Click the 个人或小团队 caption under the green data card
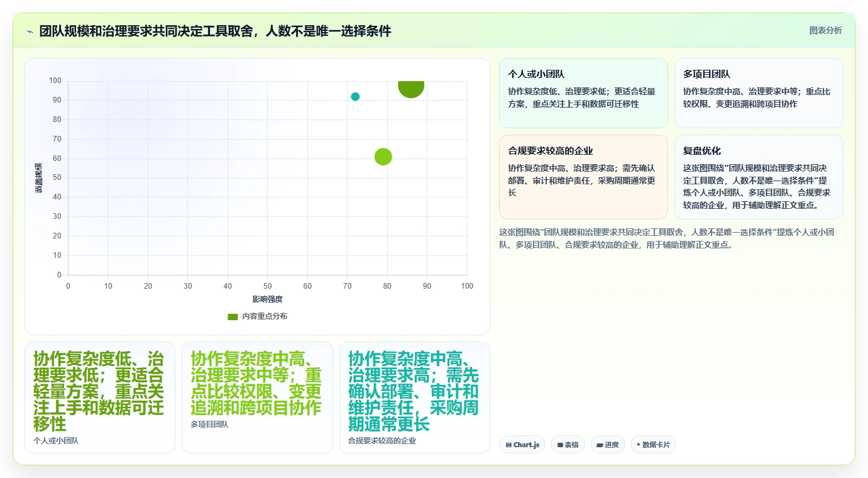The width and height of the screenshot is (868, 478). coord(56,441)
